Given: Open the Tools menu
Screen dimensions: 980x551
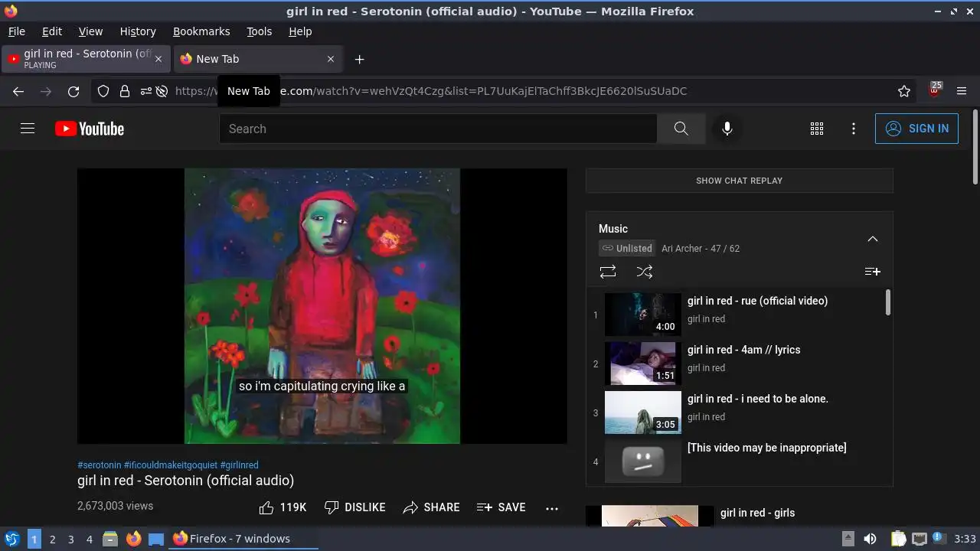Looking at the screenshot, I should click(259, 31).
